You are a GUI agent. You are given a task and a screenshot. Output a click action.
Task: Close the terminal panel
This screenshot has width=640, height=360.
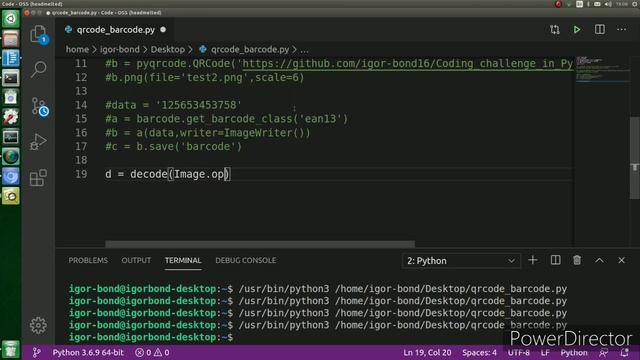[621, 260]
